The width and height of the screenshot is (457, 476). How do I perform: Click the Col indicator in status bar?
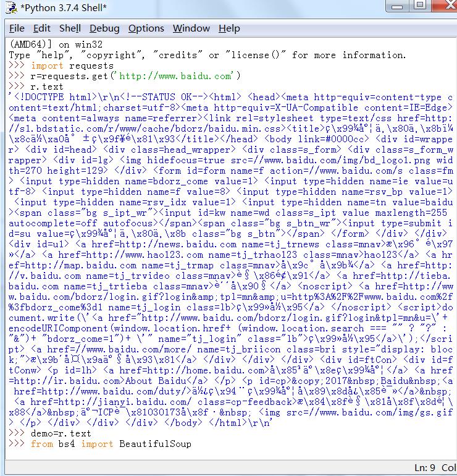click(x=449, y=467)
